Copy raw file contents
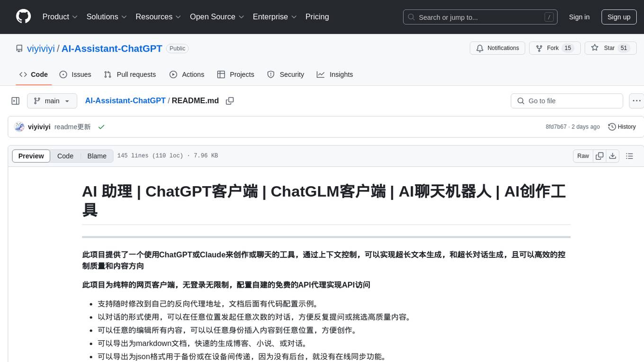644x362 pixels. tap(599, 156)
